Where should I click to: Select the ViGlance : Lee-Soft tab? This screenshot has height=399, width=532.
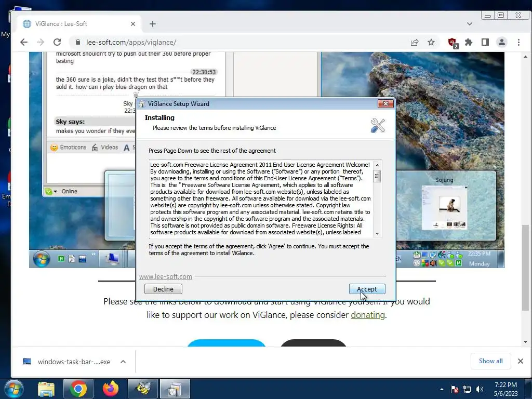pos(78,24)
